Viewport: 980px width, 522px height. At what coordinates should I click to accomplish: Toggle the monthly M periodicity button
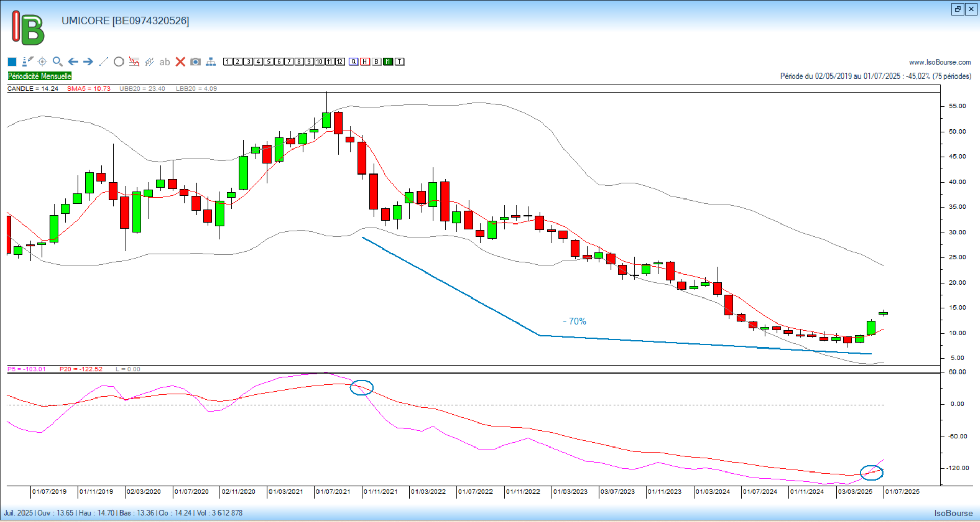pyautogui.click(x=388, y=62)
